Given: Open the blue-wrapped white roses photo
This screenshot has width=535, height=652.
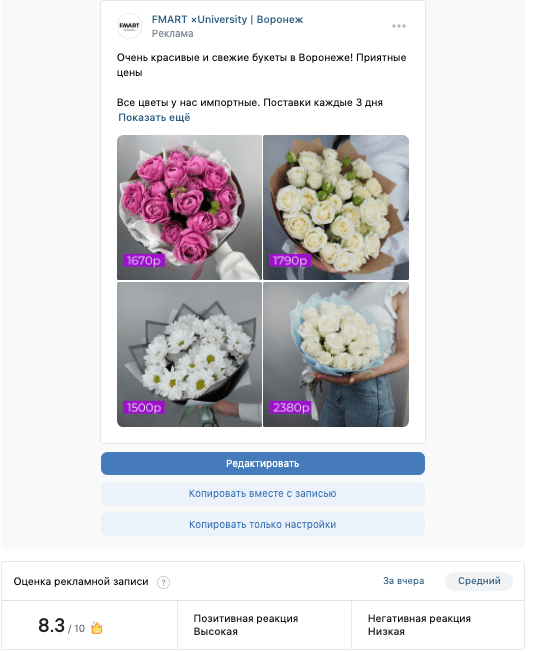Looking at the screenshot, I should point(336,355).
